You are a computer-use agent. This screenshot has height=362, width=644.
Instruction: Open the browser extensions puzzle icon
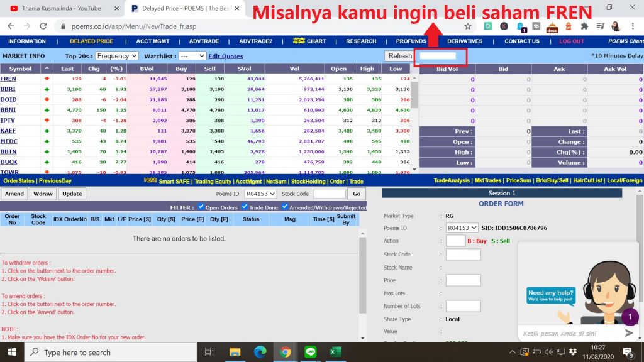pos(584,26)
